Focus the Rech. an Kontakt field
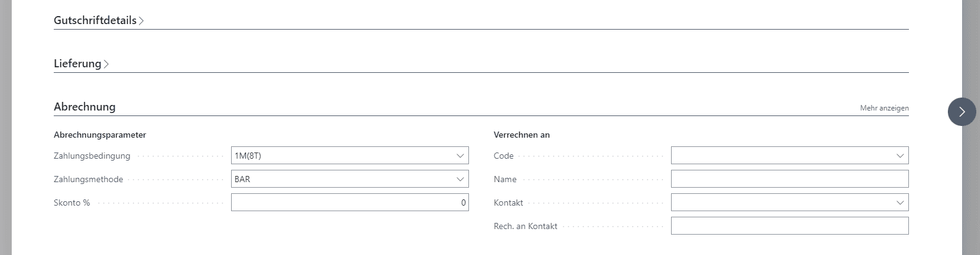This screenshot has width=980, height=255. [789, 226]
